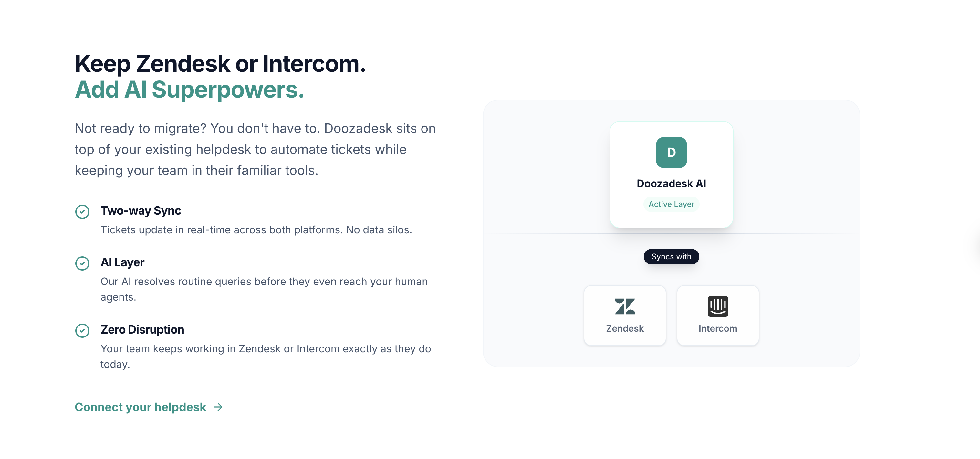Click the checkmark icon beside AI Layer
This screenshot has height=459, width=980.
coord(82,263)
